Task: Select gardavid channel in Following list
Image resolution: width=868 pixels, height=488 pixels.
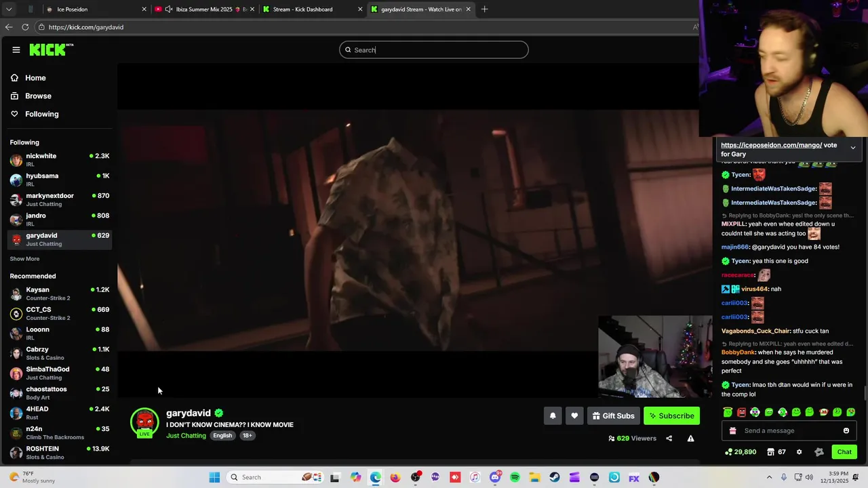Action: click(x=60, y=239)
